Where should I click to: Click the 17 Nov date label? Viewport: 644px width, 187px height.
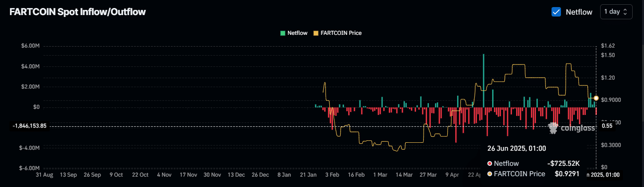[188, 175]
